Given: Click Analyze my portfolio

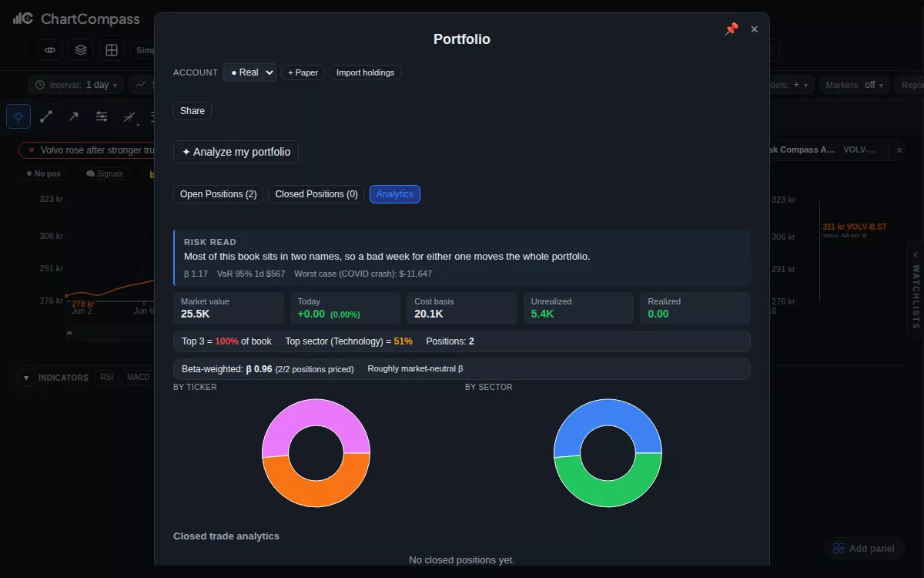Looking at the screenshot, I should [x=236, y=152].
